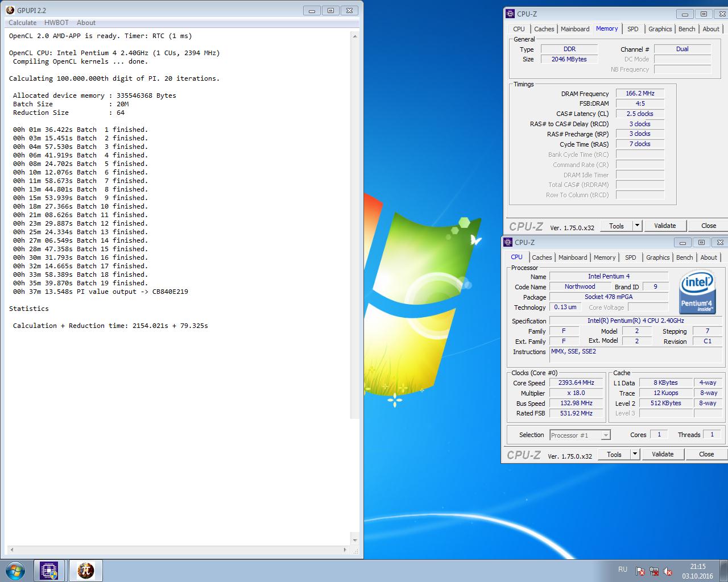Click the Code Name Northwood field
The height and width of the screenshot is (582, 728).
coord(580,286)
